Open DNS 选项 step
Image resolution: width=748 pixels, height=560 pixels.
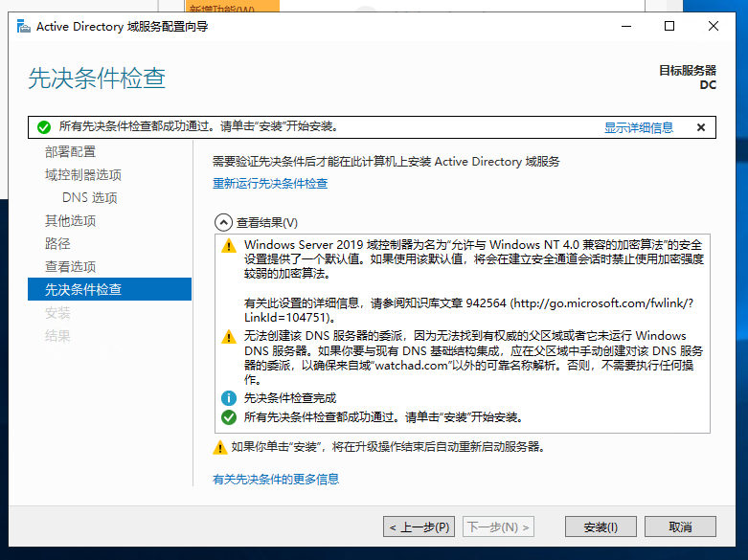click(x=89, y=198)
